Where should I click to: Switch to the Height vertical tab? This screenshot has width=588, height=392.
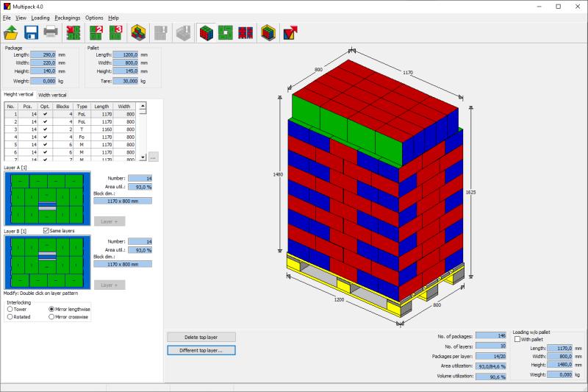[x=18, y=95]
